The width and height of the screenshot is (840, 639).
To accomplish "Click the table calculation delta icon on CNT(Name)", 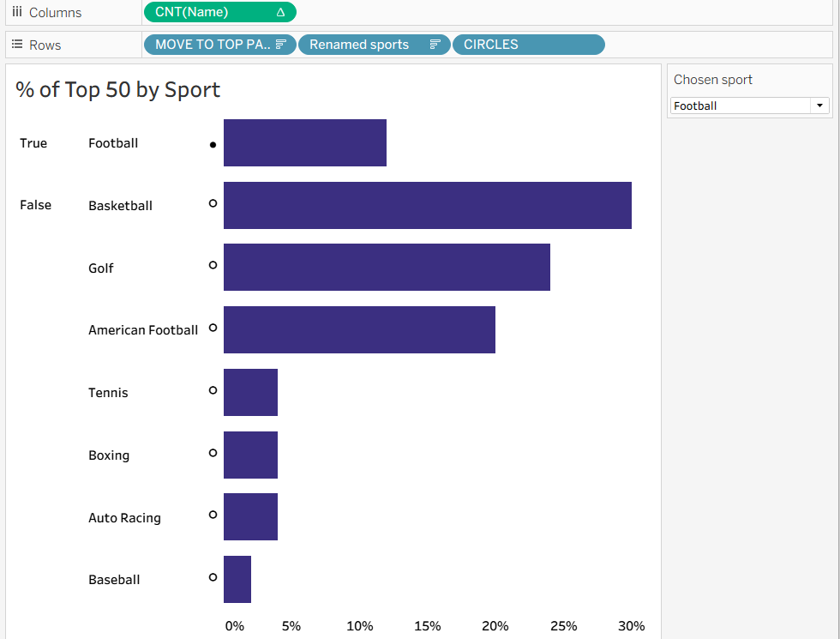I will (280, 12).
